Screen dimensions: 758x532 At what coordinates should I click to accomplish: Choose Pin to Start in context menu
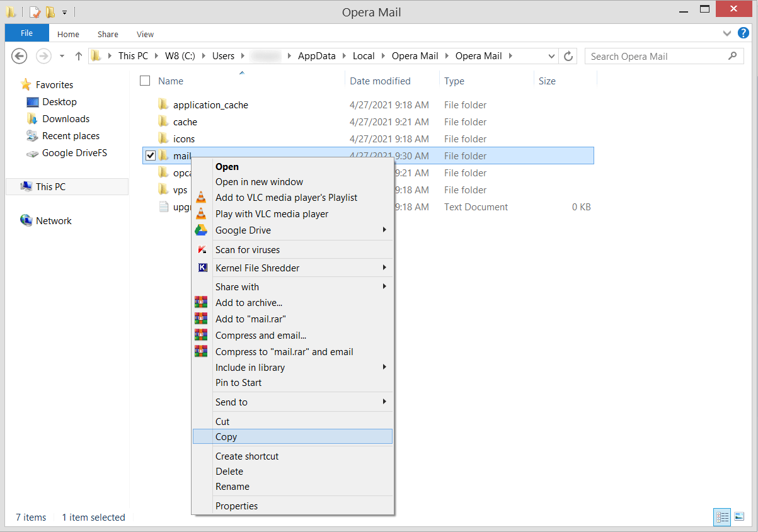292,383
